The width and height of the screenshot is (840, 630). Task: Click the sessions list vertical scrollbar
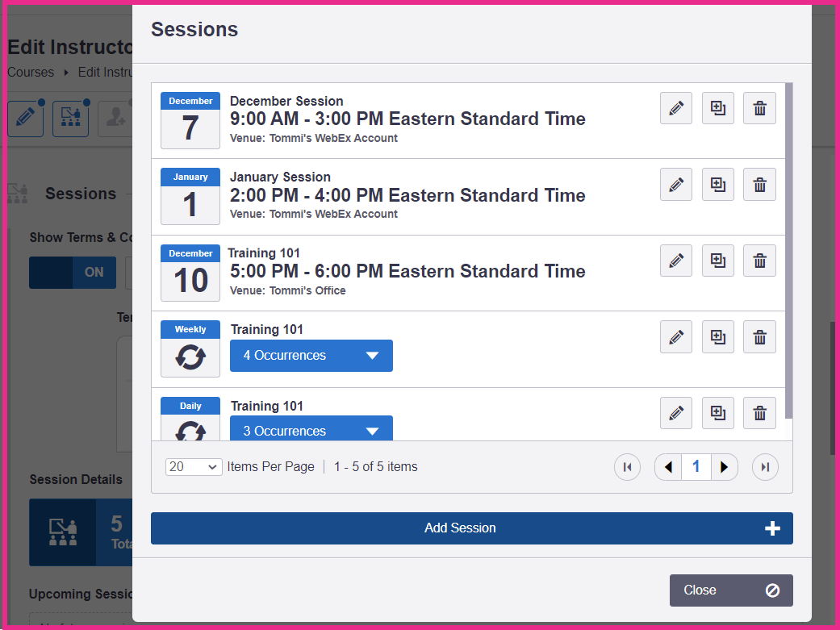click(x=788, y=251)
